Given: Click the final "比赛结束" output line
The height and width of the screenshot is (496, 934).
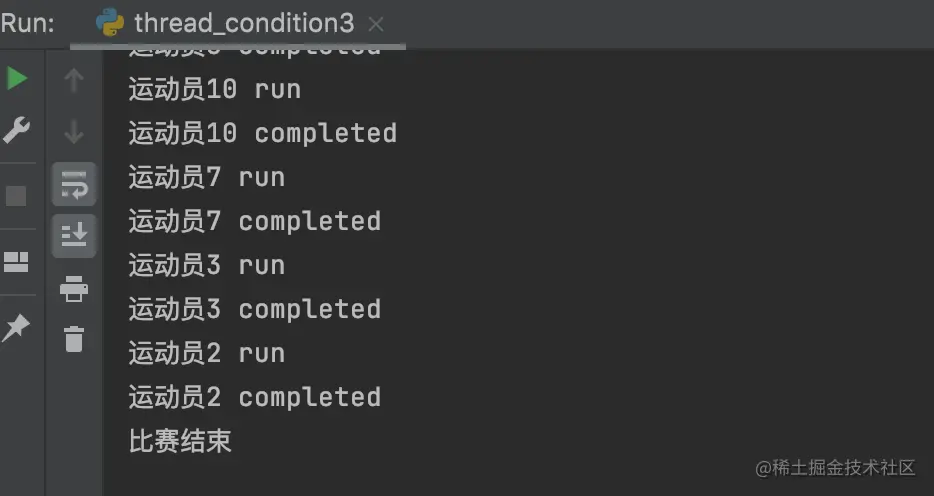Looking at the screenshot, I should point(180,441).
